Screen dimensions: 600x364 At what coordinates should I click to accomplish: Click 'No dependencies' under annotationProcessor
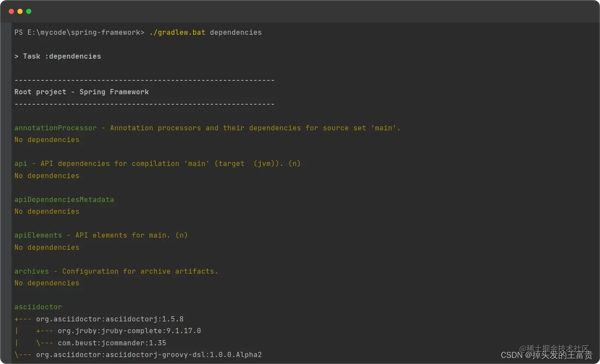coord(47,140)
